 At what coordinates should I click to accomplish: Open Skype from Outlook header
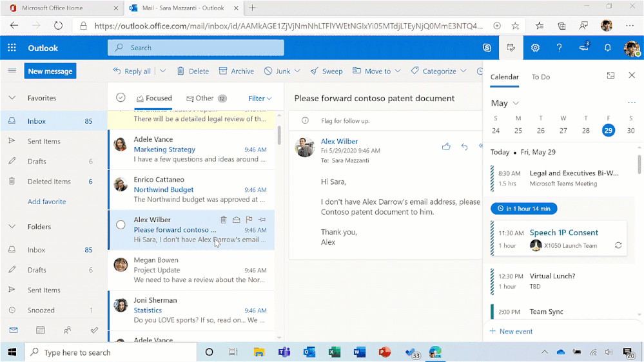(487, 48)
